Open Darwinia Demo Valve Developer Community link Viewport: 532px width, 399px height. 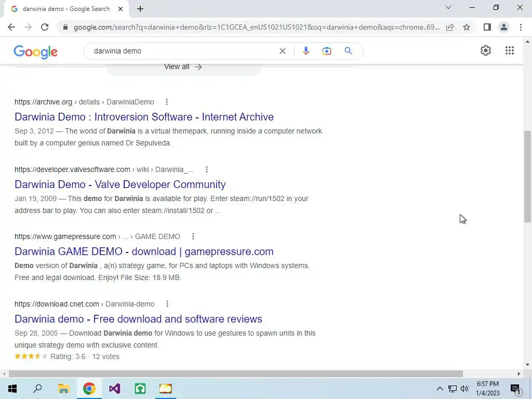[x=120, y=184]
